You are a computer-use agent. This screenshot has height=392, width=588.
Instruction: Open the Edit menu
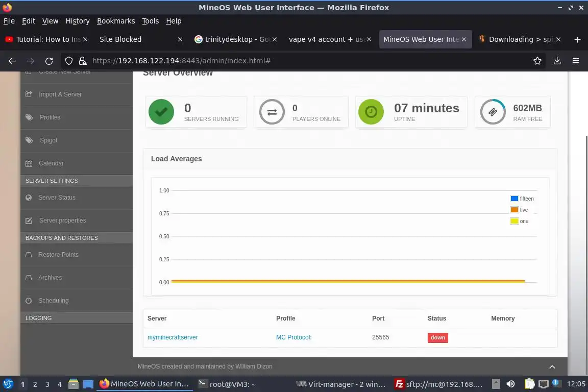[29, 21]
